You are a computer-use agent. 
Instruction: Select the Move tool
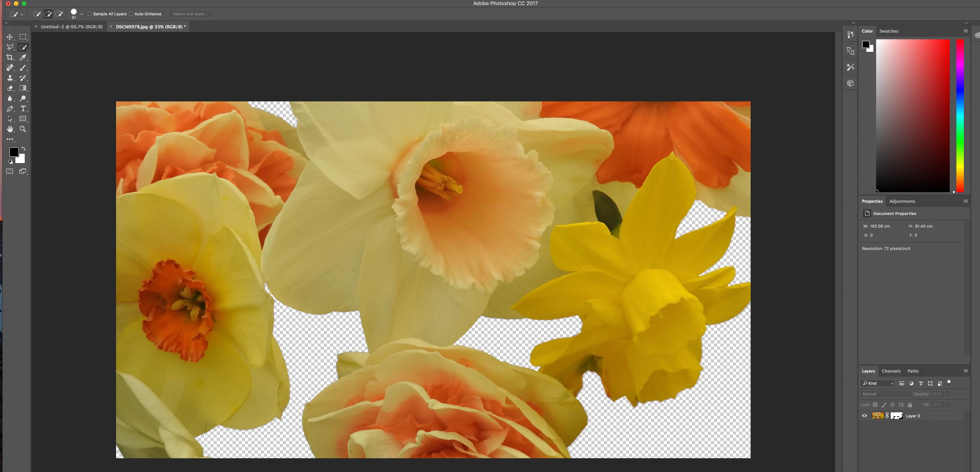pyautogui.click(x=10, y=37)
